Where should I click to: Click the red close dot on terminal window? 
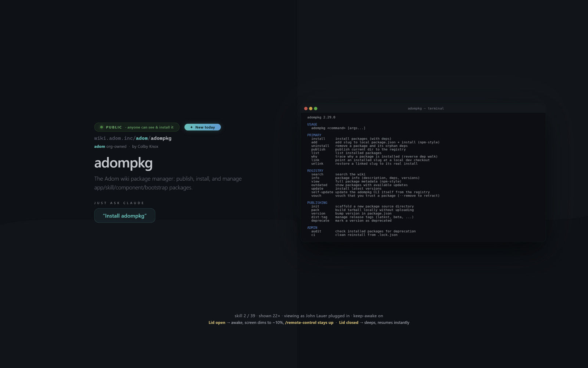click(306, 109)
